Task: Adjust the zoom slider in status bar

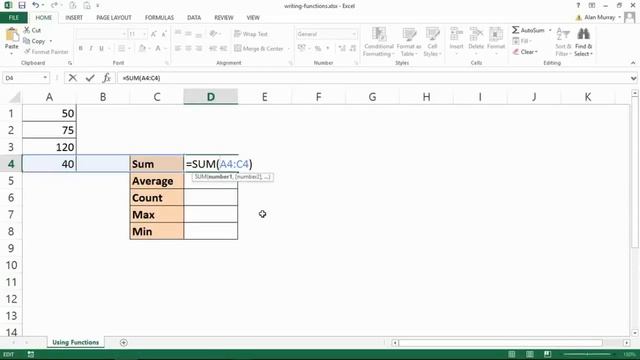Action: (587, 354)
